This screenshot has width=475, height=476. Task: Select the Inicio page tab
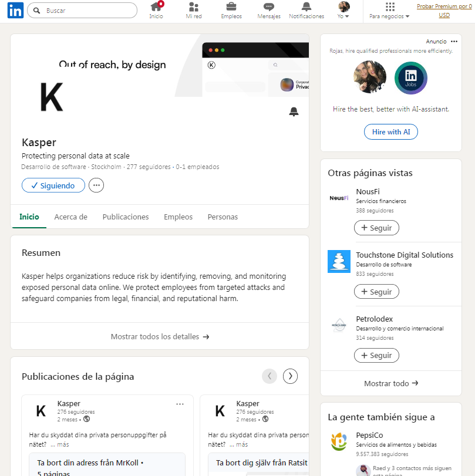click(29, 217)
